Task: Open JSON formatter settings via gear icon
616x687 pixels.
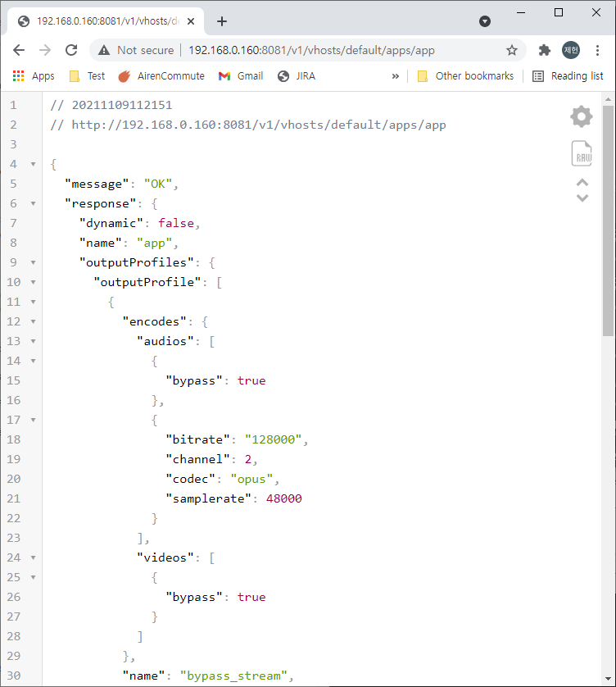Action: 582,116
